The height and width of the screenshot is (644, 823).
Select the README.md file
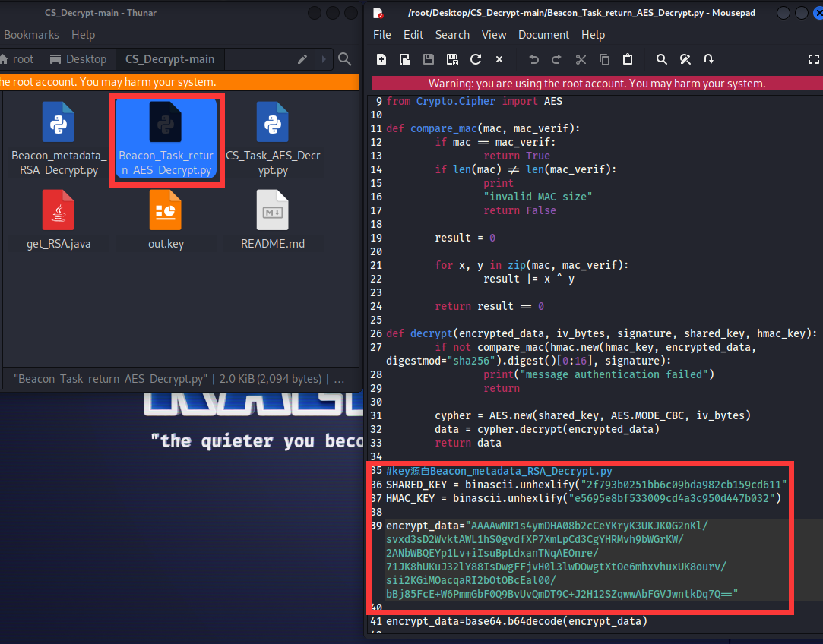(x=273, y=219)
